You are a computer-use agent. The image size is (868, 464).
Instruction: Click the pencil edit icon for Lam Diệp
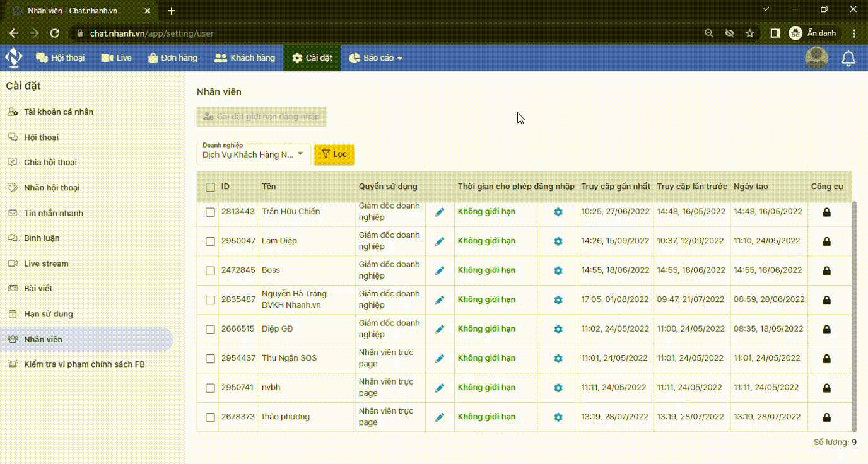[x=440, y=241]
